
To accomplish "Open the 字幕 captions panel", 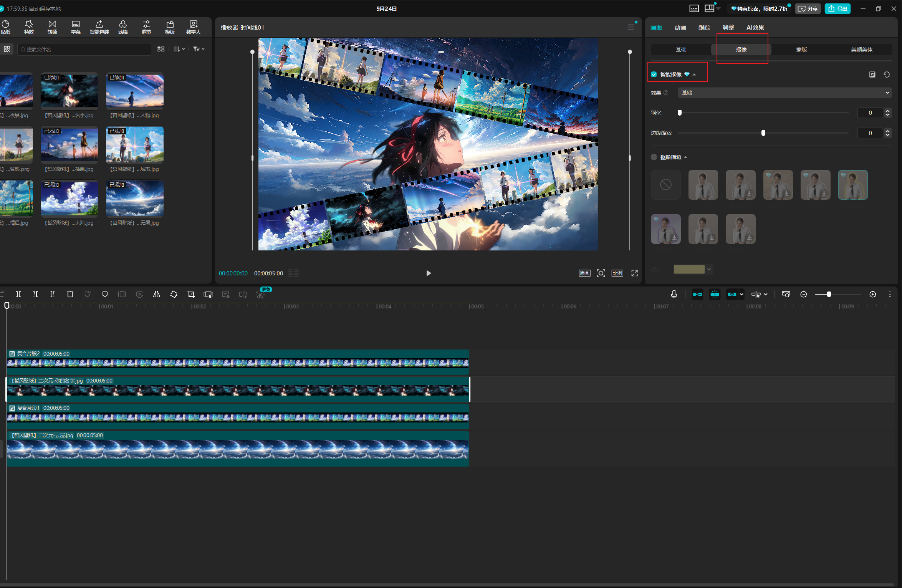I will (76, 27).
